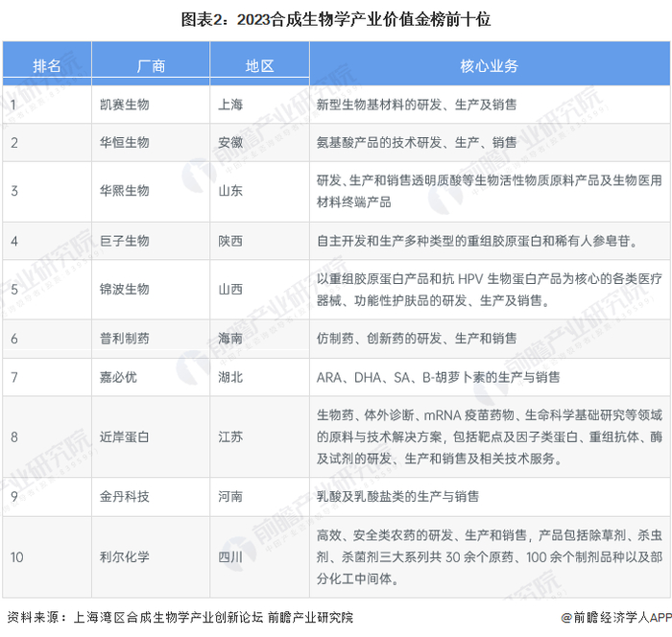This screenshot has height=637, width=672.
Task: Click the '地区' column header
Action: [259, 66]
